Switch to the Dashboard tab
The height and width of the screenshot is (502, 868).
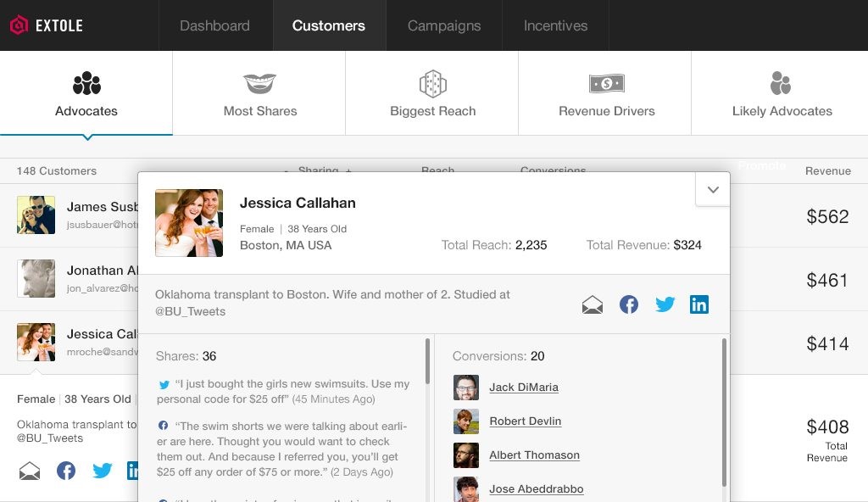214,25
